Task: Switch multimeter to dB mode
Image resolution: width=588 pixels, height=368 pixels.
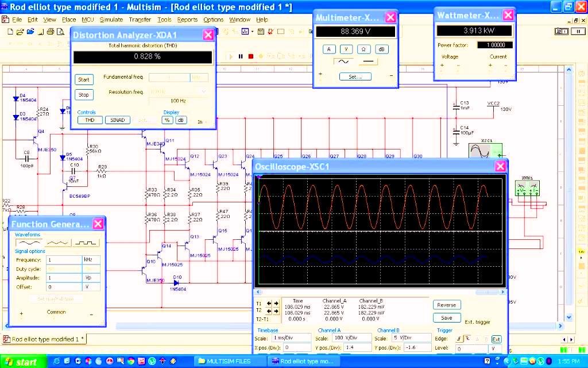Action: (x=381, y=49)
